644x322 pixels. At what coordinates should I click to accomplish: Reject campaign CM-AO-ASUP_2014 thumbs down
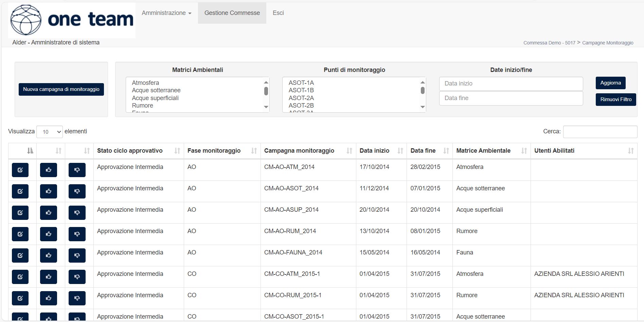tap(77, 213)
